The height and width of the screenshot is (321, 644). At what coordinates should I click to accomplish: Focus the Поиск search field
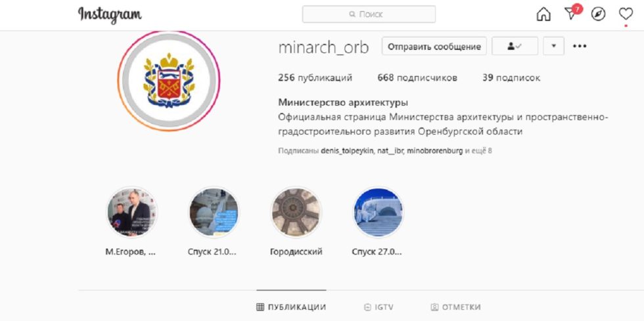369,14
